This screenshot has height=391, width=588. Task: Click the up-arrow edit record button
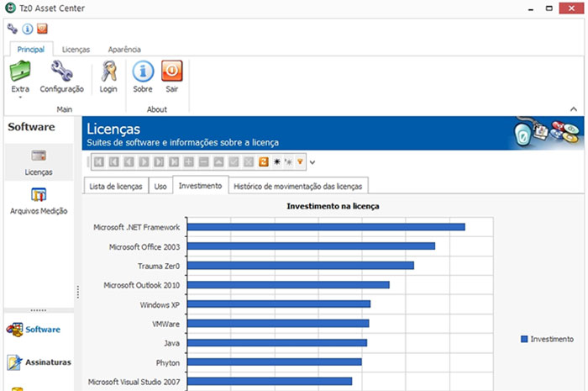point(218,162)
